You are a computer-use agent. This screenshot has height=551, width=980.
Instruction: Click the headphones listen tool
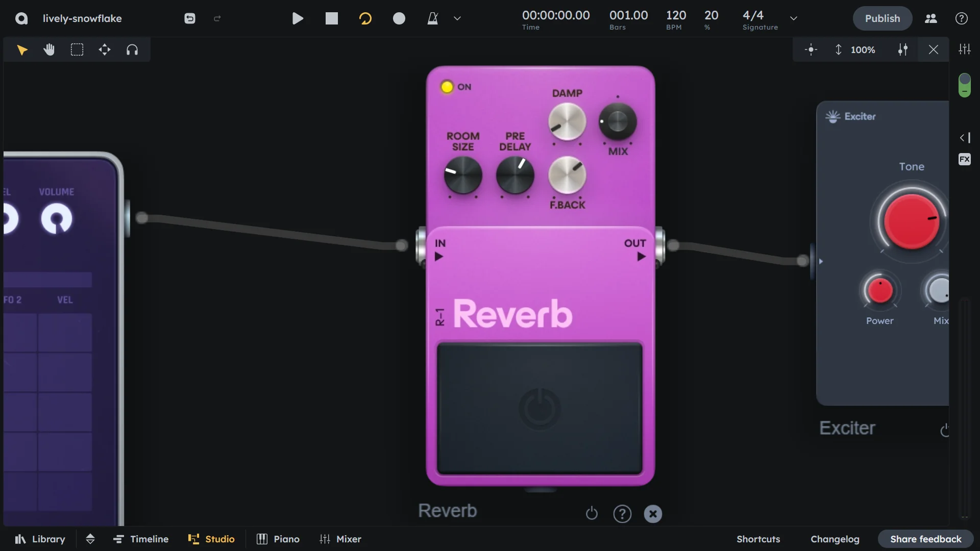(132, 49)
